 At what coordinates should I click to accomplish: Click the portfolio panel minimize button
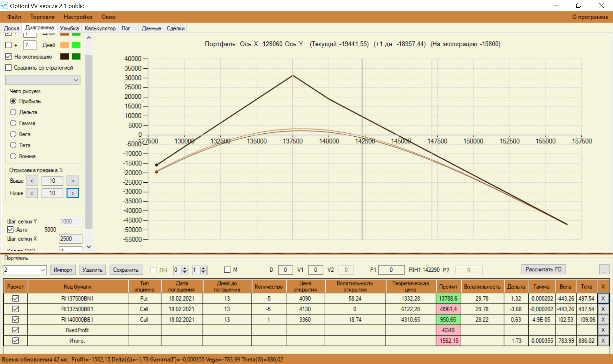click(x=604, y=269)
